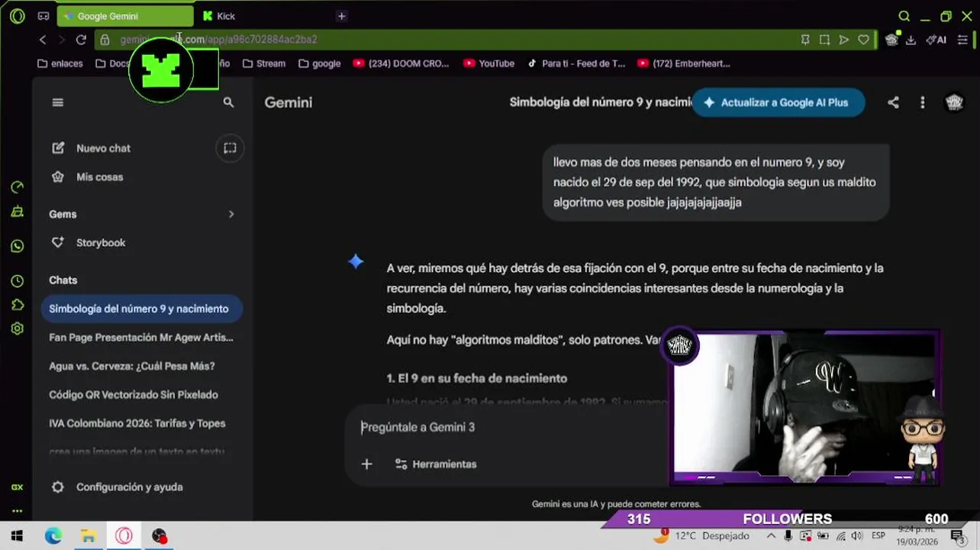Expand the Gems section chevron
Viewport: 980px width, 550px height.
tap(231, 215)
